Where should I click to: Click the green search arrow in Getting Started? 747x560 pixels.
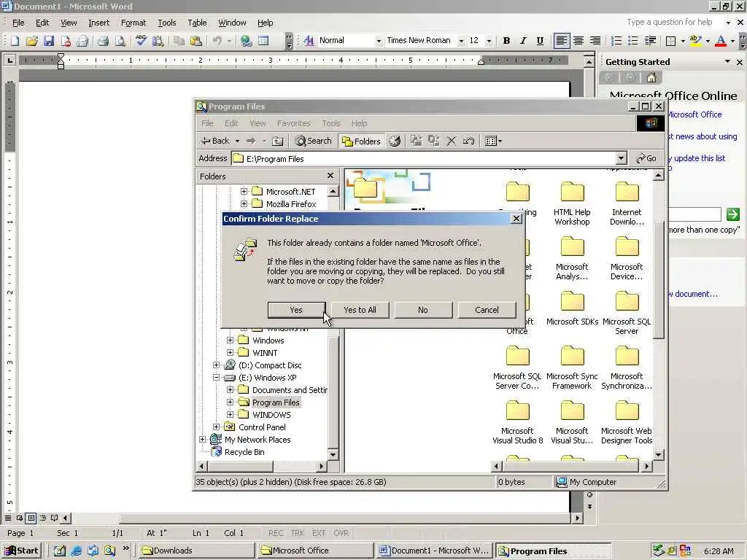coord(732,214)
